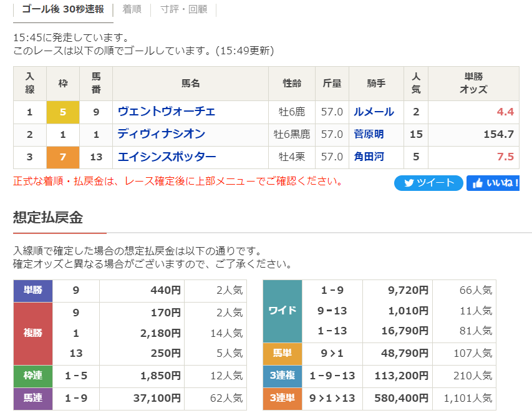
Task: Click the 馬名 column header
Action: pyautogui.click(x=190, y=83)
